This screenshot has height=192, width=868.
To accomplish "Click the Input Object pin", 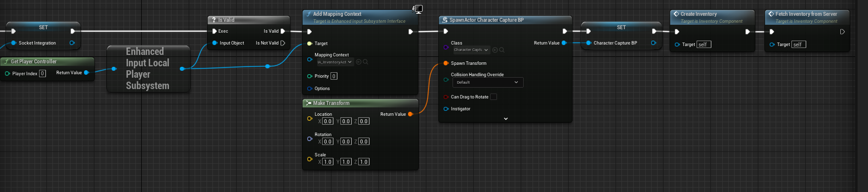I will click(215, 43).
